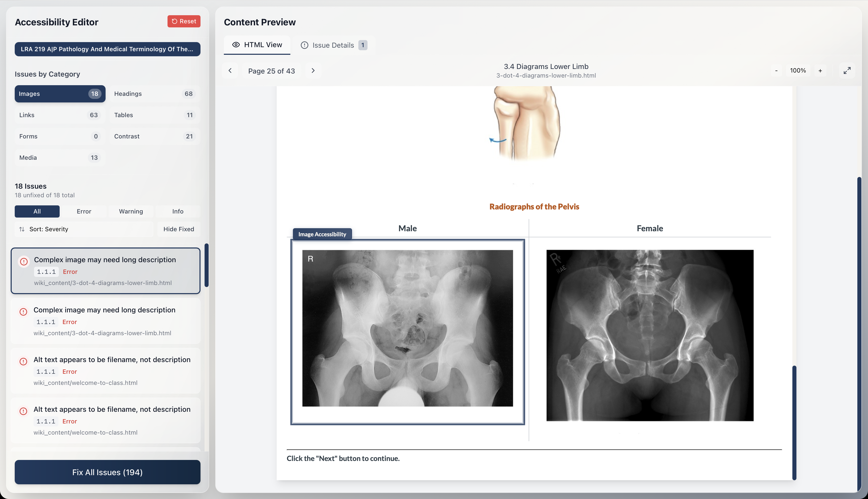Image resolution: width=868 pixels, height=499 pixels.
Task: Select the Contrast issues category
Action: click(154, 136)
